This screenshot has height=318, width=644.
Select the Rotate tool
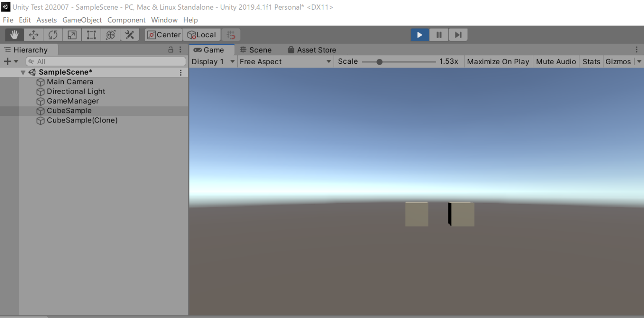click(x=52, y=34)
